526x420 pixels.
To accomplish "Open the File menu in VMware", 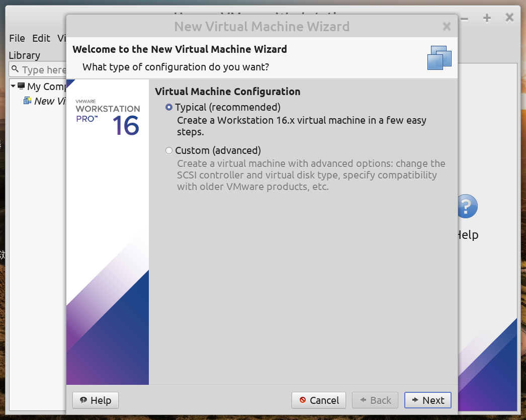I will click(x=17, y=38).
